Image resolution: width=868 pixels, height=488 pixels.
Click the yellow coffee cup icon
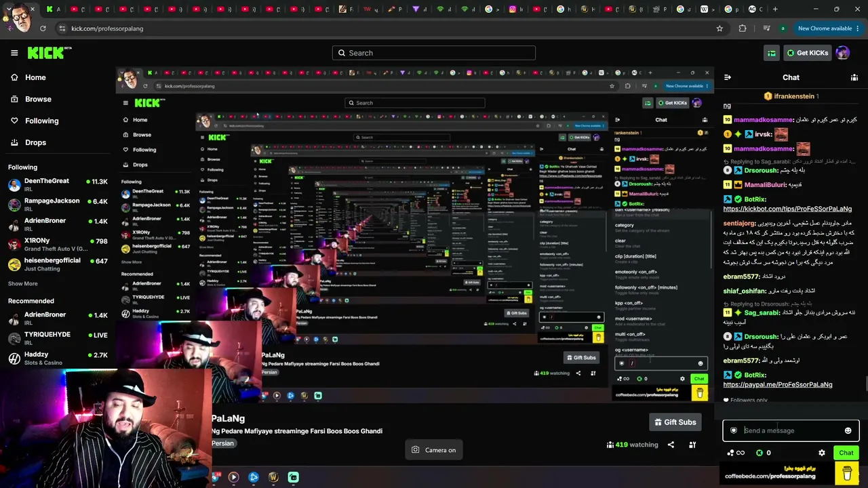[847, 472]
